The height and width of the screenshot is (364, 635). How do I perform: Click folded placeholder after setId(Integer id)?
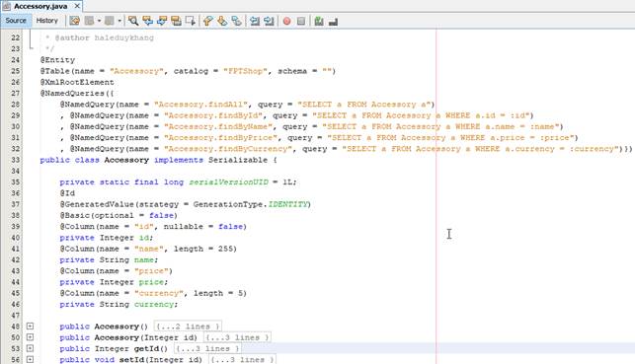click(242, 359)
